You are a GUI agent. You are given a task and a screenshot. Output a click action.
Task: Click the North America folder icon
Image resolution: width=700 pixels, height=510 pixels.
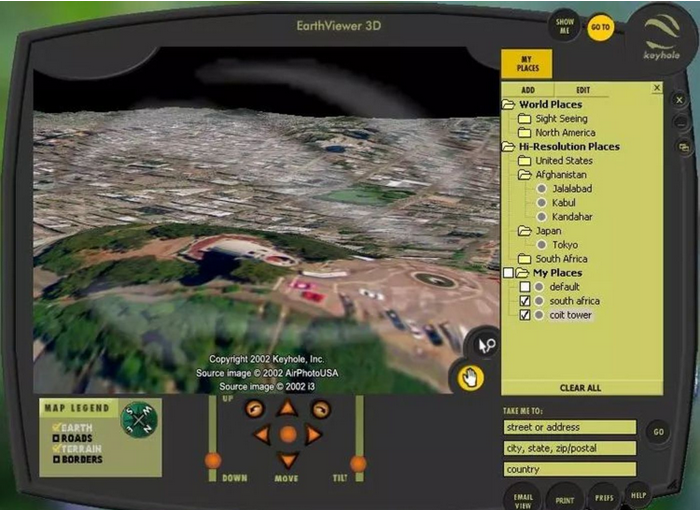click(524, 133)
